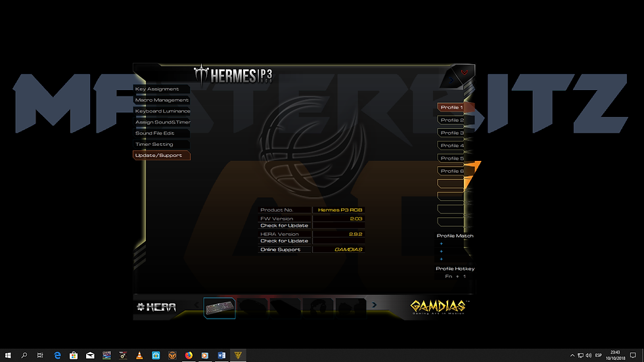Open the clock showing 23:43
Screen dimensions: 644x362
pos(615,355)
